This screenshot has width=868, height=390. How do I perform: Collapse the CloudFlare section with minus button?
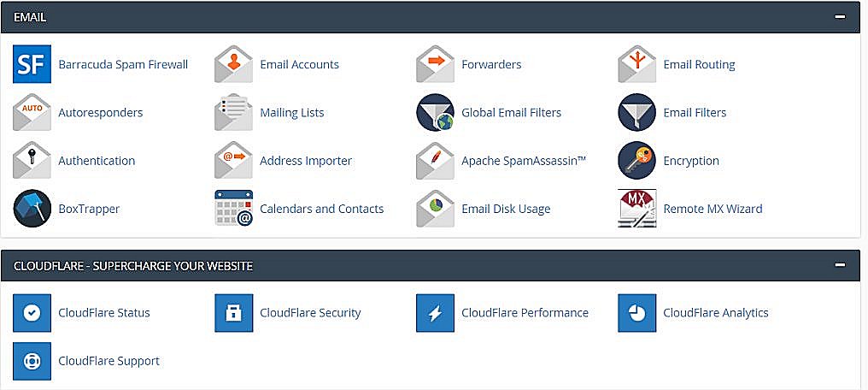point(840,266)
